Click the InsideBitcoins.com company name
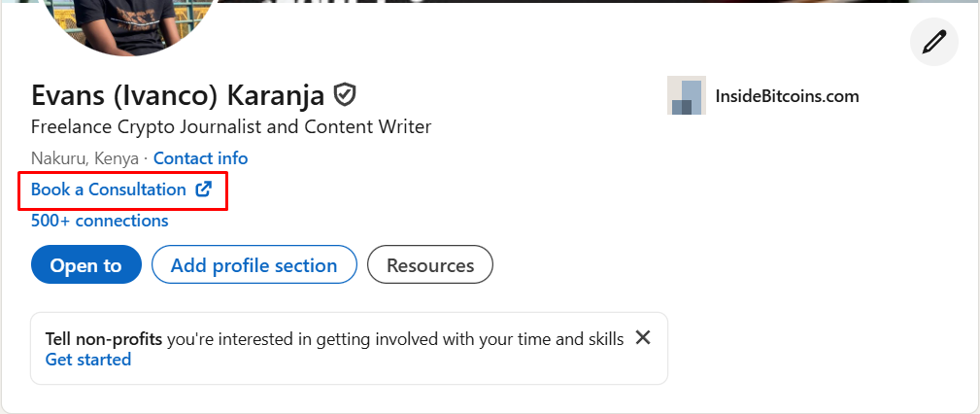This screenshot has width=980, height=414. [x=787, y=95]
